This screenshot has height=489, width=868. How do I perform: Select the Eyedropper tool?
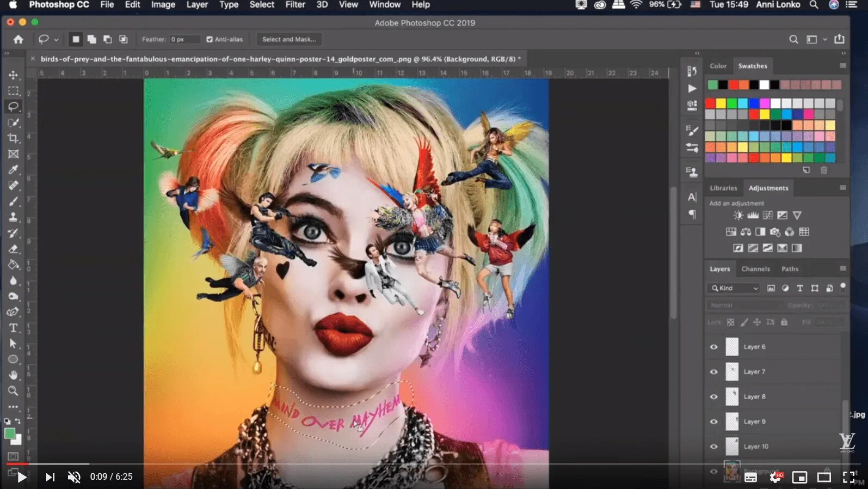(x=14, y=170)
